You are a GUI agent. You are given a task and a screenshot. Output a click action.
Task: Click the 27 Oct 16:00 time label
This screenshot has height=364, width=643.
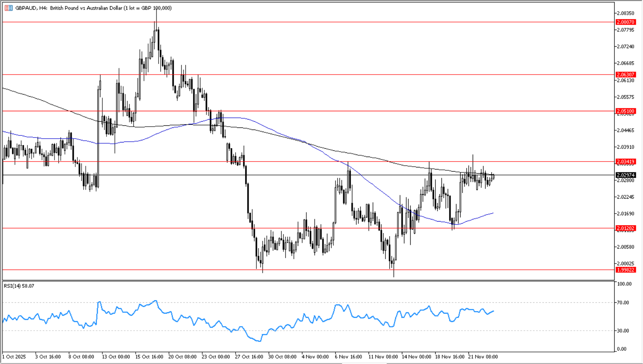(249, 357)
